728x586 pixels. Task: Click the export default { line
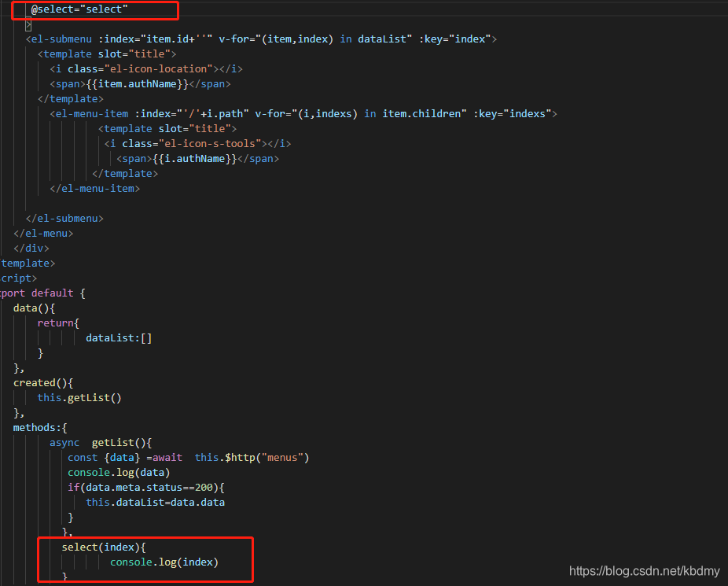pyautogui.click(x=42, y=293)
